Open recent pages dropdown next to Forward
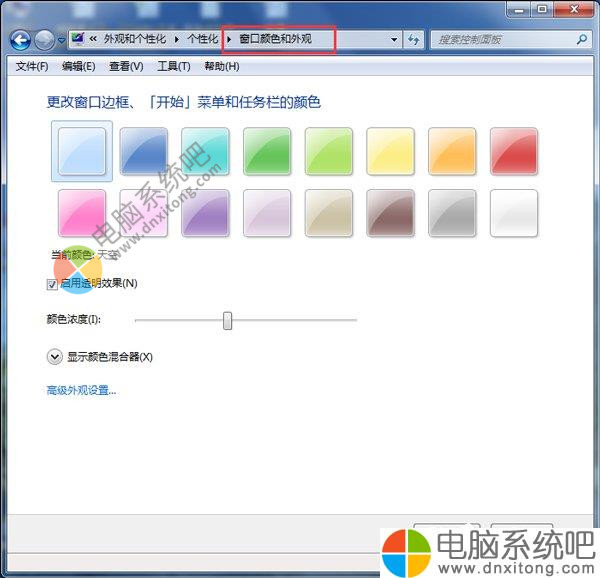600x578 pixels. click(61, 41)
